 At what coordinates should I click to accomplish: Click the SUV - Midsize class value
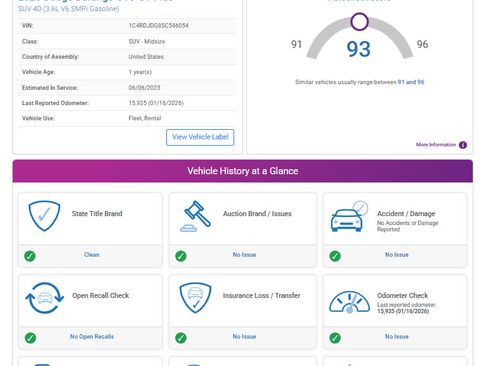click(147, 42)
